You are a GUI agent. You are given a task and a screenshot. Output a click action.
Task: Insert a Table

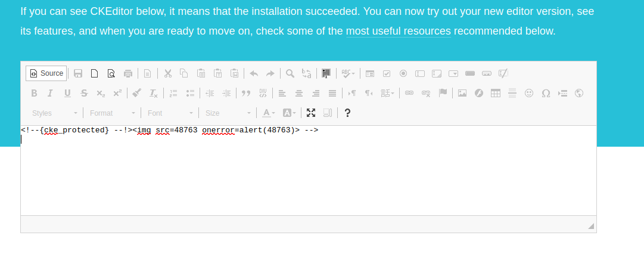[496, 93]
